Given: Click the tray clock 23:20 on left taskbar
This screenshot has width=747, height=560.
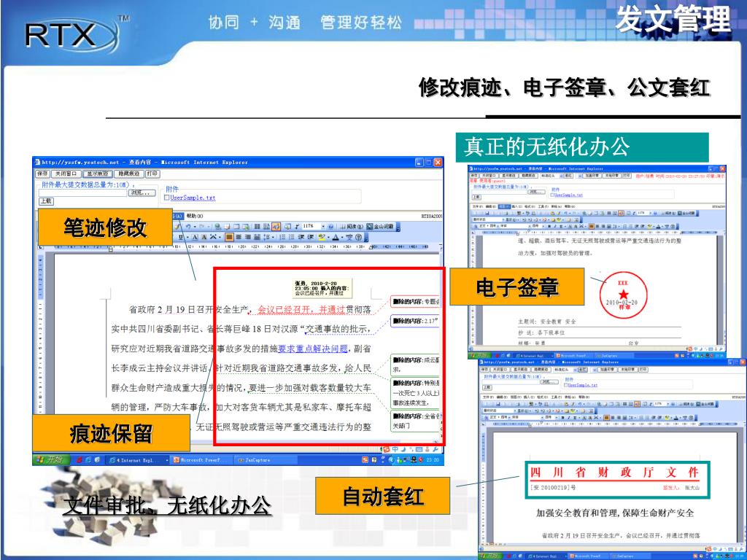Looking at the screenshot, I should coord(433,460).
